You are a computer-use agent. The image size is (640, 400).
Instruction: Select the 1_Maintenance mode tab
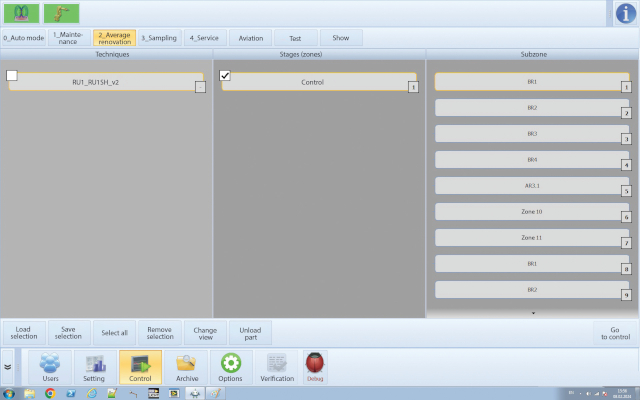69,37
